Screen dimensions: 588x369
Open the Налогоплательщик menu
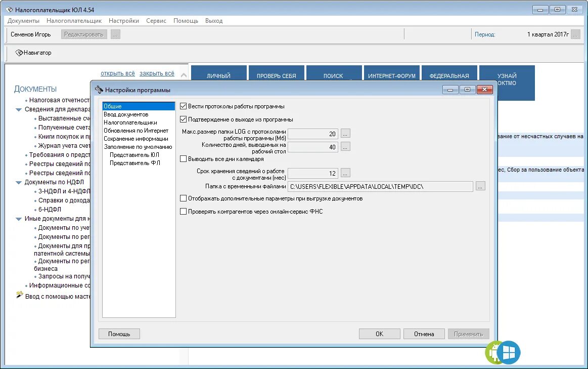click(x=74, y=21)
